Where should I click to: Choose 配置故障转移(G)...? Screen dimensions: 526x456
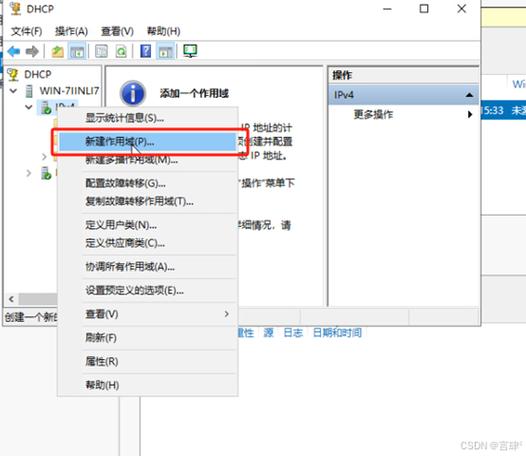pyautogui.click(x=148, y=183)
